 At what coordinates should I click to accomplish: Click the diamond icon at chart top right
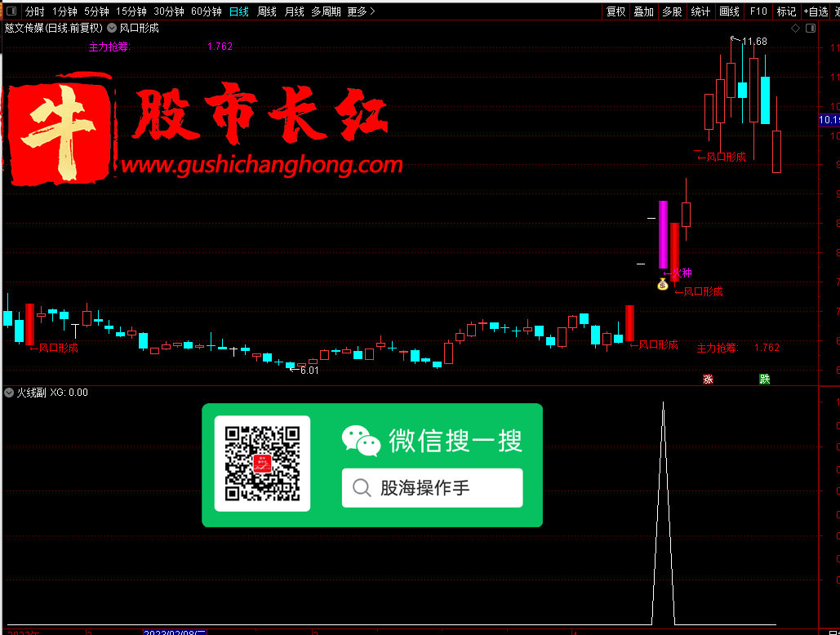click(x=796, y=28)
